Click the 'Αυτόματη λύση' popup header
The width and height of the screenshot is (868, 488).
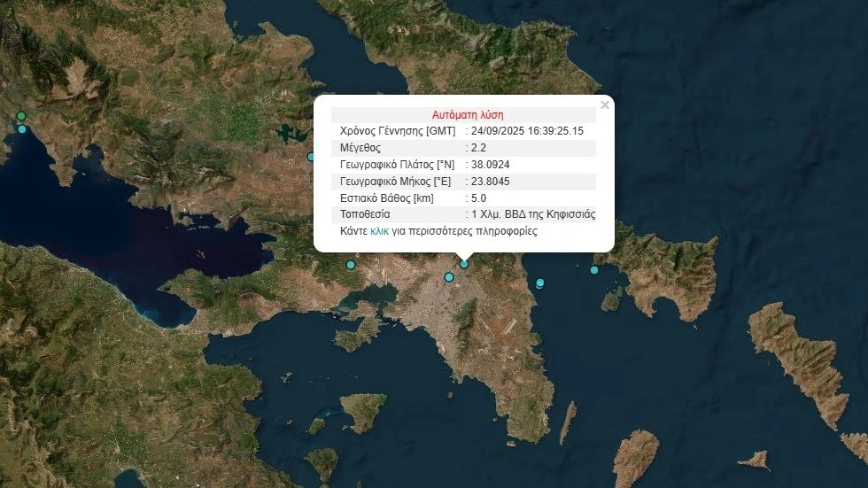pos(468,115)
